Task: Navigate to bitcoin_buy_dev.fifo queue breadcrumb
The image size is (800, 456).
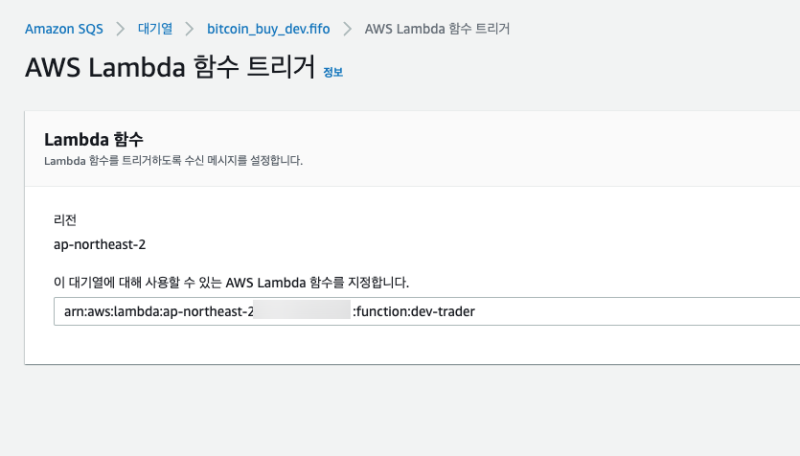Action: [x=268, y=29]
